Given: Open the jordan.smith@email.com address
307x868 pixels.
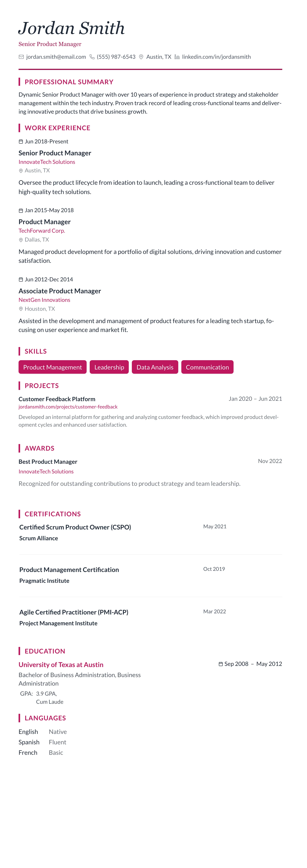Looking at the screenshot, I should coord(56,57).
